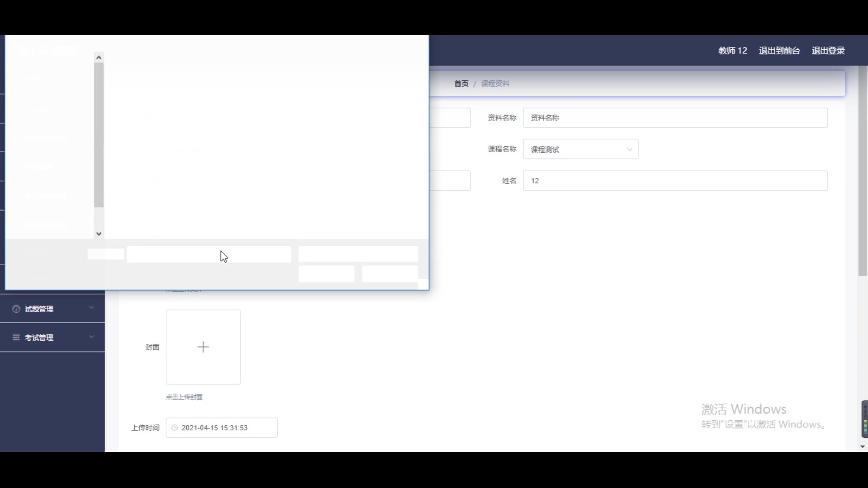
Task: Open the 课程名称 dropdown showing 课程测试
Action: tap(580, 149)
